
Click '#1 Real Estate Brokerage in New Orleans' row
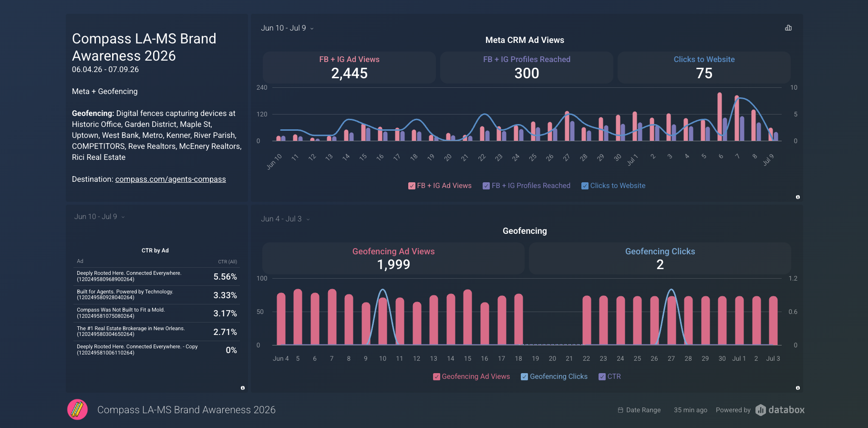pos(157,332)
